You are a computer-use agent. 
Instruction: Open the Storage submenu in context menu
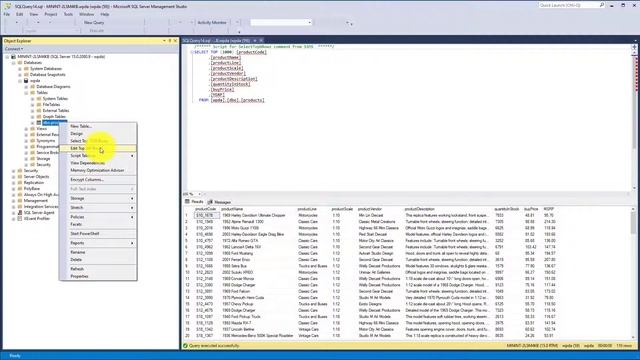[x=98, y=198]
